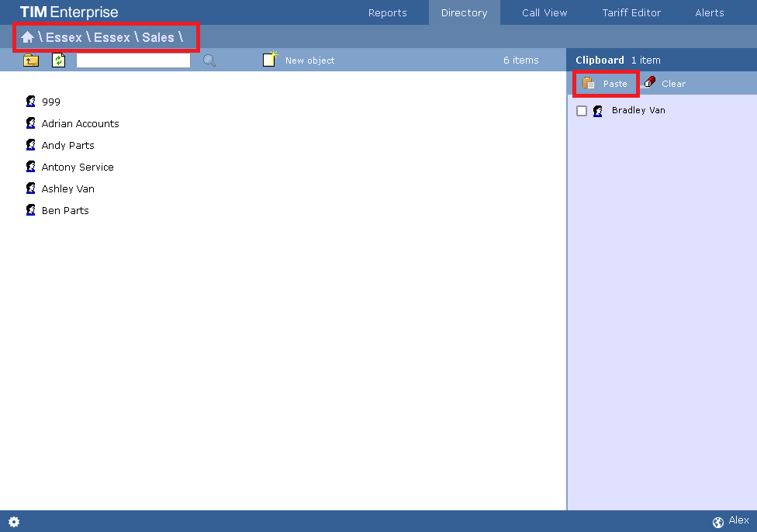Screen dimensions: 757x532
Task: Click the user icon beside Ashley Van
Action: [31, 188]
